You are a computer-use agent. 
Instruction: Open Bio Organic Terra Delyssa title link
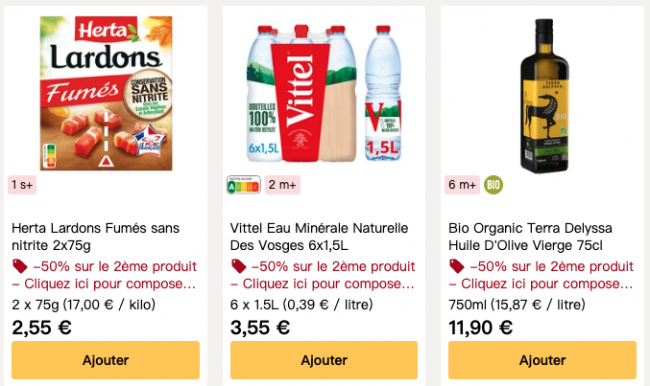pos(530,237)
